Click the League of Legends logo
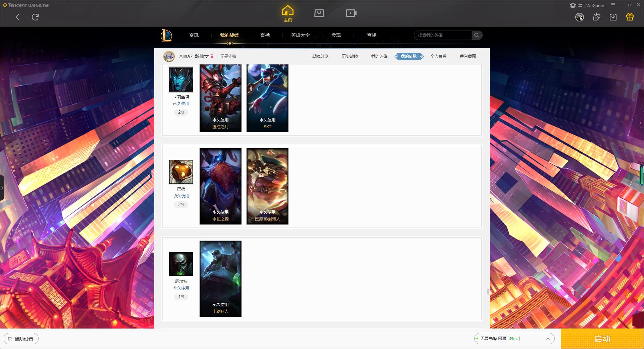 tap(166, 35)
